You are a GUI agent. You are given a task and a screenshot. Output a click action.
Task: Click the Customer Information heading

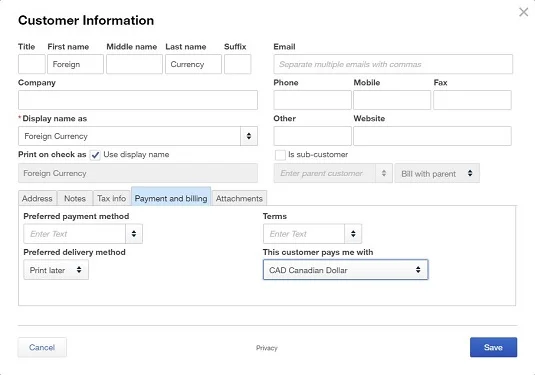point(86,20)
